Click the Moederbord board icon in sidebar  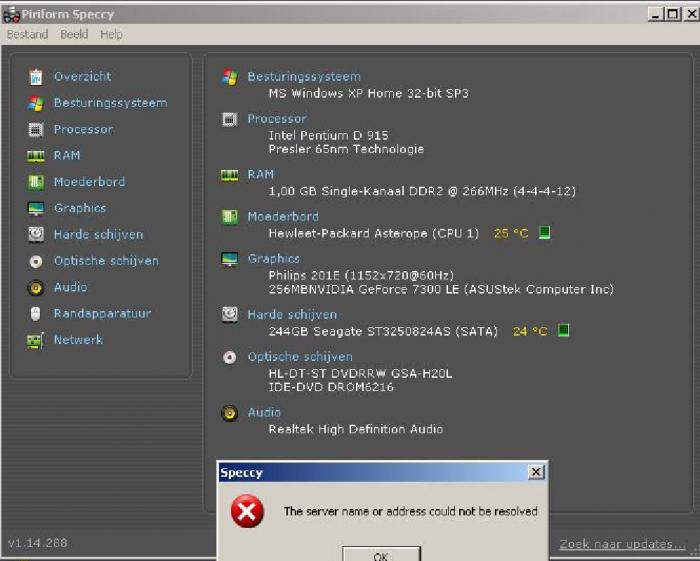(x=36, y=182)
